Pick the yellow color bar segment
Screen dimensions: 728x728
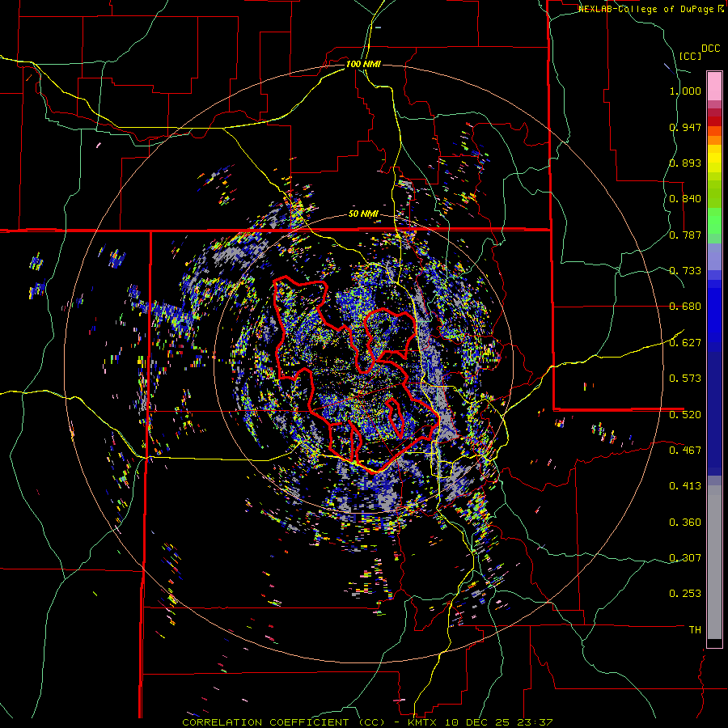tap(714, 159)
